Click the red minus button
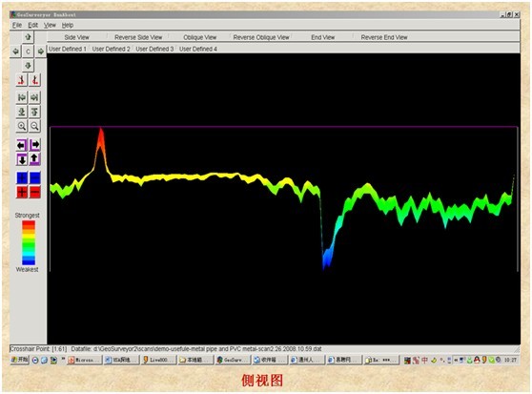Viewport: 532px width, 394px height. [x=35, y=192]
